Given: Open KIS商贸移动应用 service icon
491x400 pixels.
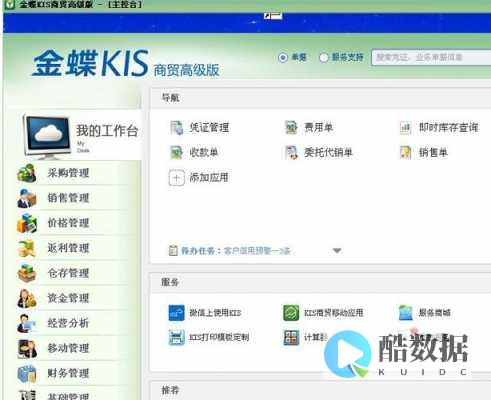Looking at the screenshot, I should tap(291, 313).
